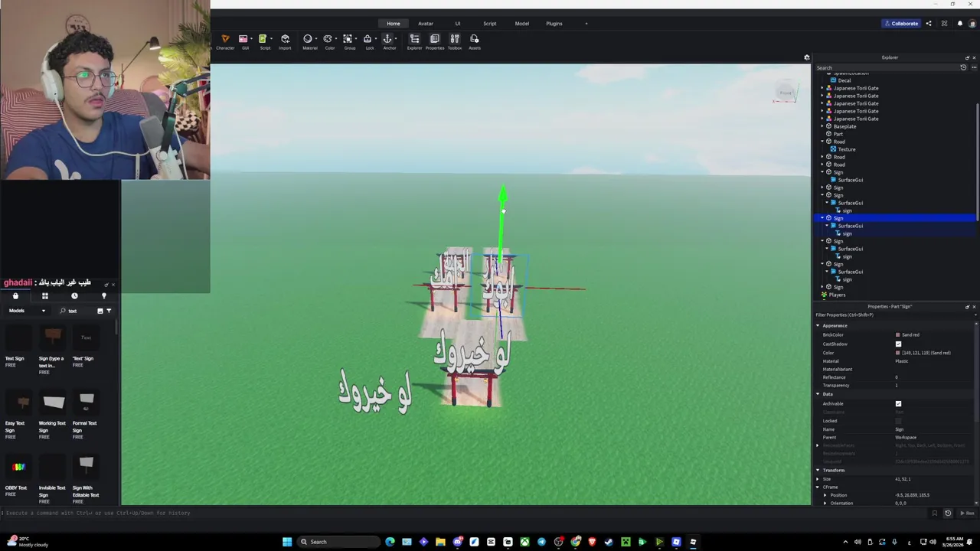
Task: Toggle the Locked checkbox
Action: point(898,420)
